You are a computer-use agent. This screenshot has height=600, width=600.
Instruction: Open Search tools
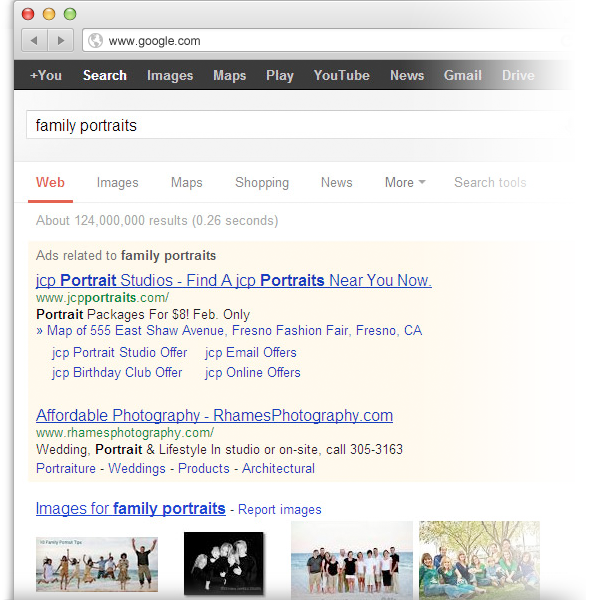(490, 183)
